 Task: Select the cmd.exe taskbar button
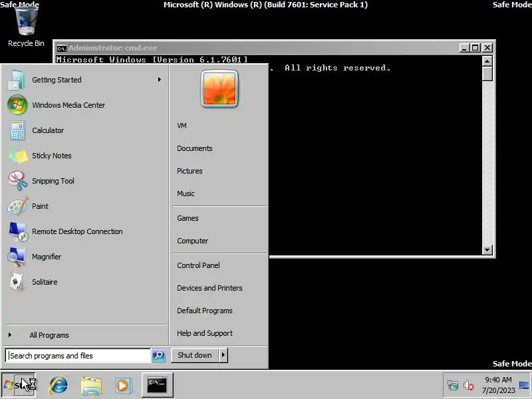[x=157, y=385]
